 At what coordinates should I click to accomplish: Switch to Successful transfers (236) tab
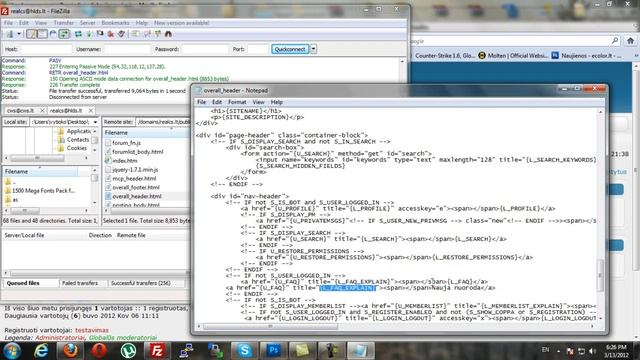pos(141,283)
